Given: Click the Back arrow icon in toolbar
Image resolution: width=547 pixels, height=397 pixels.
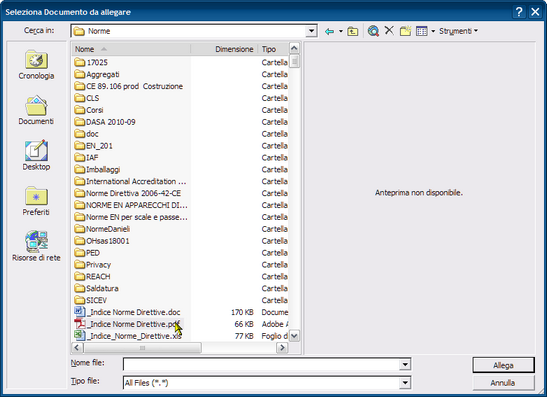Looking at the screenshot, I should point(329,31).
